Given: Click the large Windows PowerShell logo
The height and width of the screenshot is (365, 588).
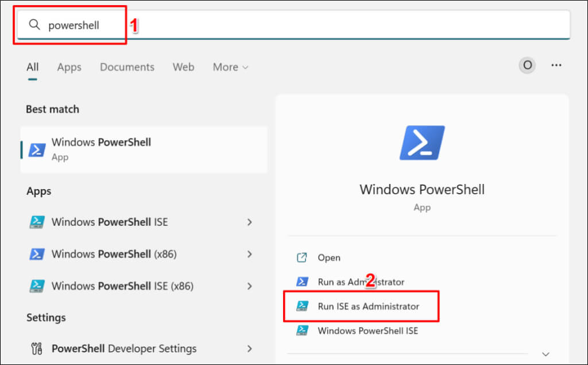Looking at the screenshot, I should (x=422, y=143).
